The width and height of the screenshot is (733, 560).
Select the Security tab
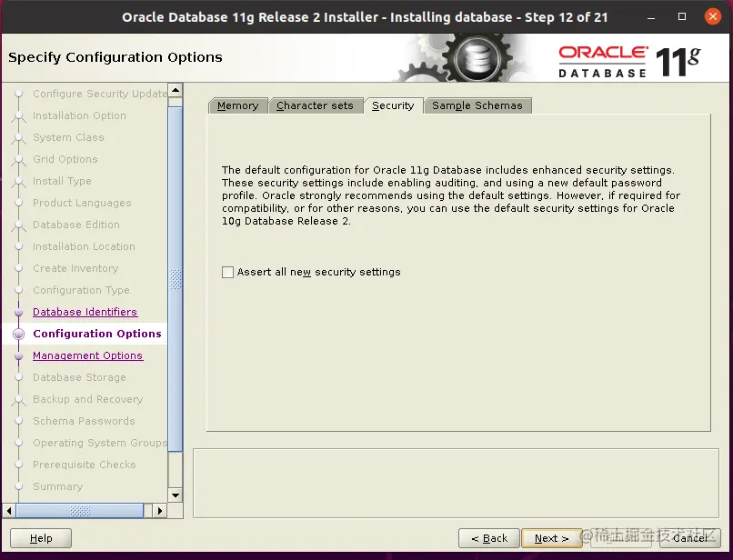coord(393,105)
